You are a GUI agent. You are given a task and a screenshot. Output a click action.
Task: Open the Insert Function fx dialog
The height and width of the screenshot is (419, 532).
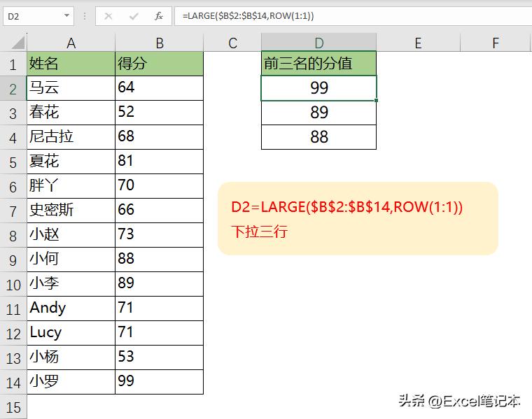coord(158,16)
